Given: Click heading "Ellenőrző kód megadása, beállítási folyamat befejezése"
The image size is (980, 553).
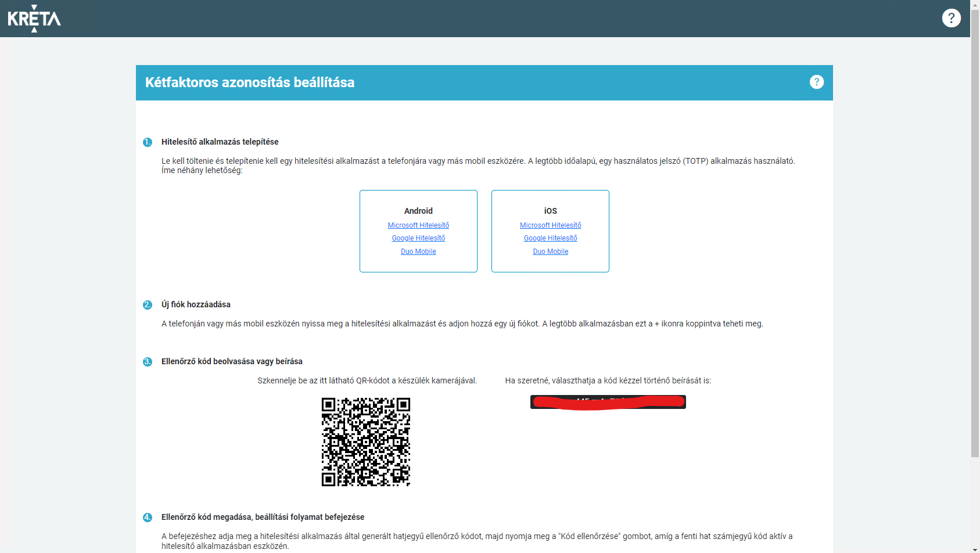Looking at the screenshot, I should pos(263,517).
